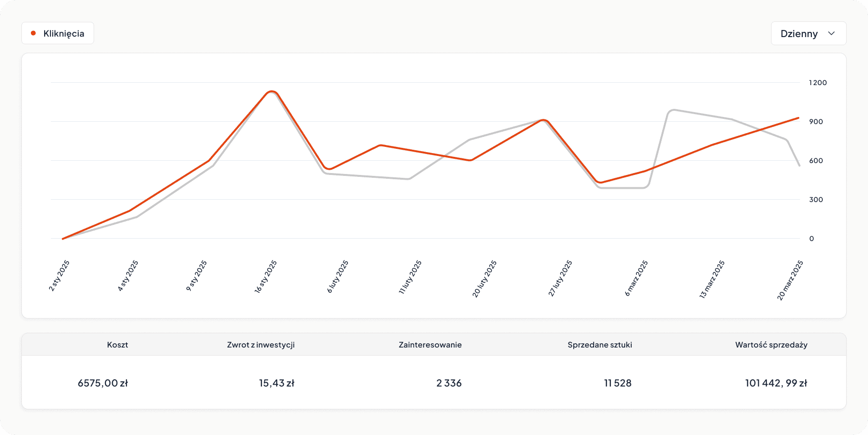
Task: Click the 16 sty 2025 axis label
Action: 266,277
